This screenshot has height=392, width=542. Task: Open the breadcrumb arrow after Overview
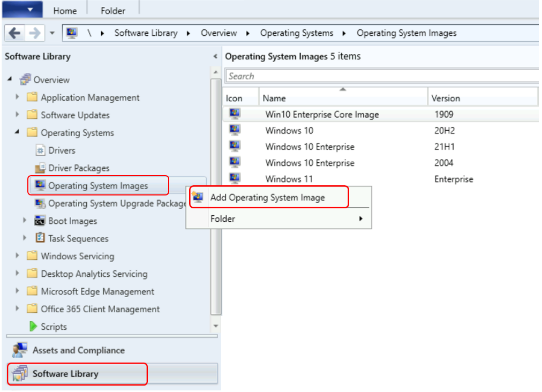coord(248,33)
